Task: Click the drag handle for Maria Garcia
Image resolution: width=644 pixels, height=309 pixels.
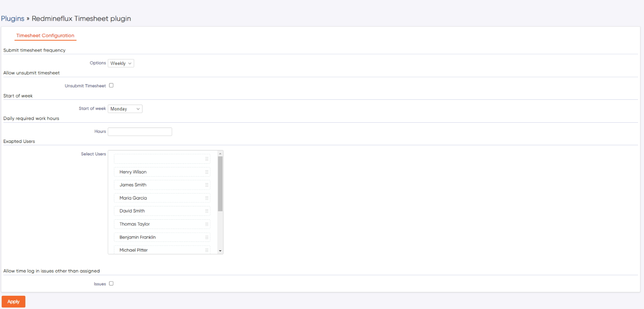Action: coord(206,198)
